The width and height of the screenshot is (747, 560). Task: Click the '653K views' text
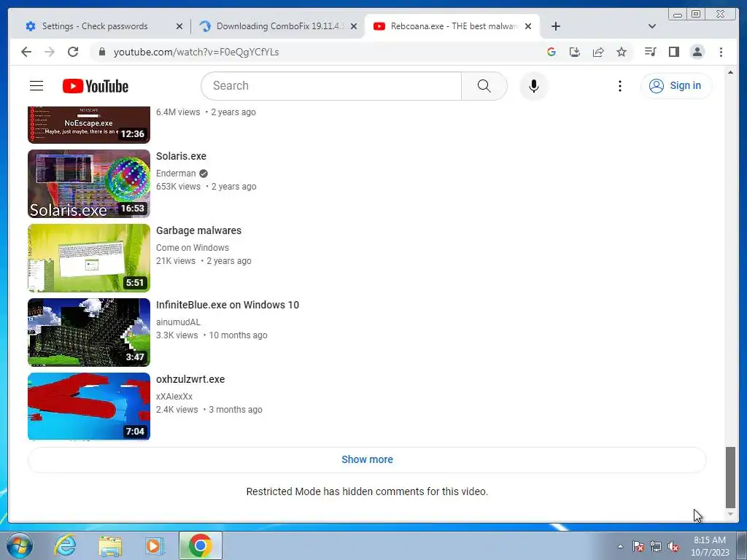(x=178, y=187)
